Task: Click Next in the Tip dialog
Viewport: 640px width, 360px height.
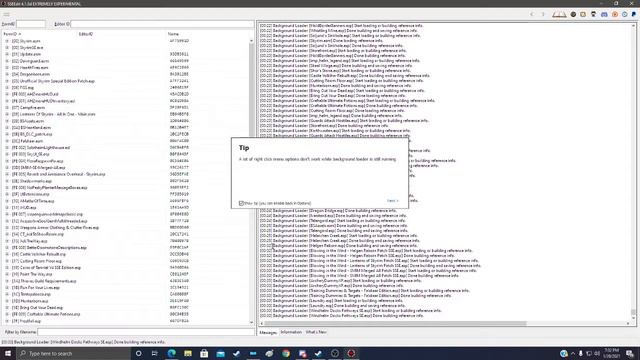Action: point(392,201)
